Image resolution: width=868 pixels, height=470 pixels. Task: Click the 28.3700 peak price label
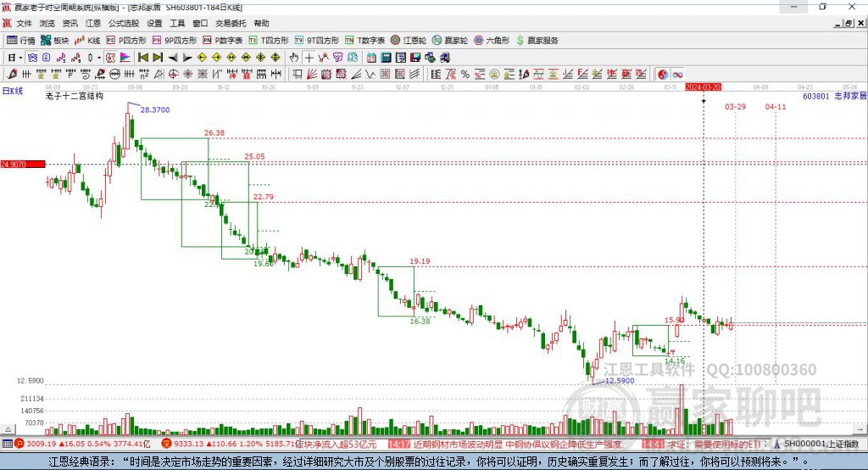155,109
